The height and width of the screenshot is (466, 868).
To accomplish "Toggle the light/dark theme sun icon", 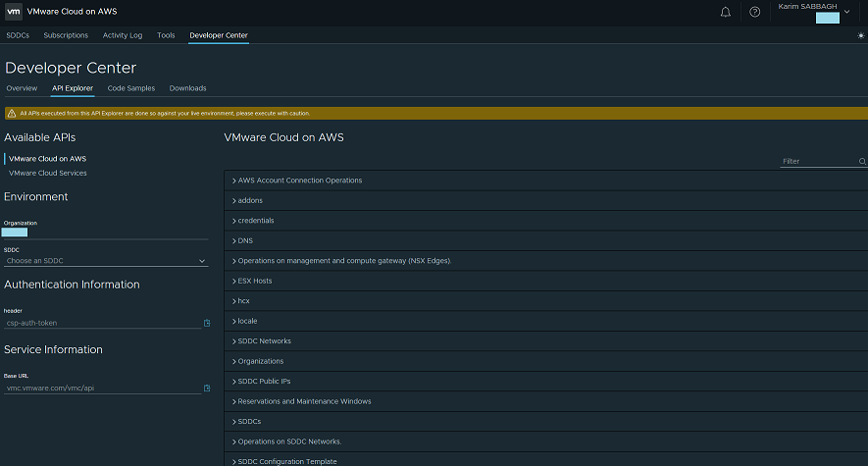I will tap(860, 35).
